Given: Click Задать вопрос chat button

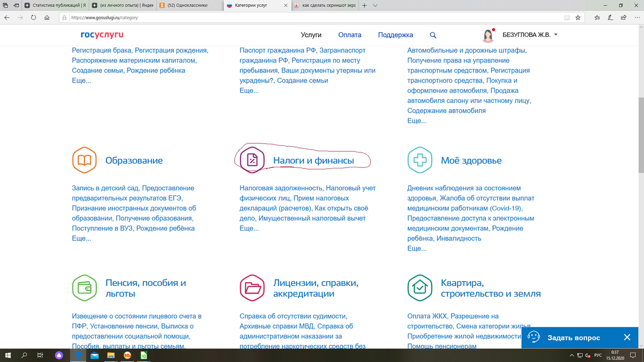Looking at the screenshot, I should (x=573, y=337).
